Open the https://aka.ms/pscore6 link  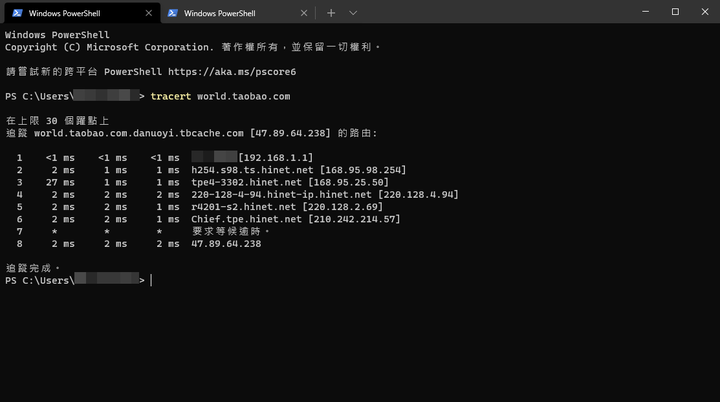pyautogui.click(x=232, y=72)
